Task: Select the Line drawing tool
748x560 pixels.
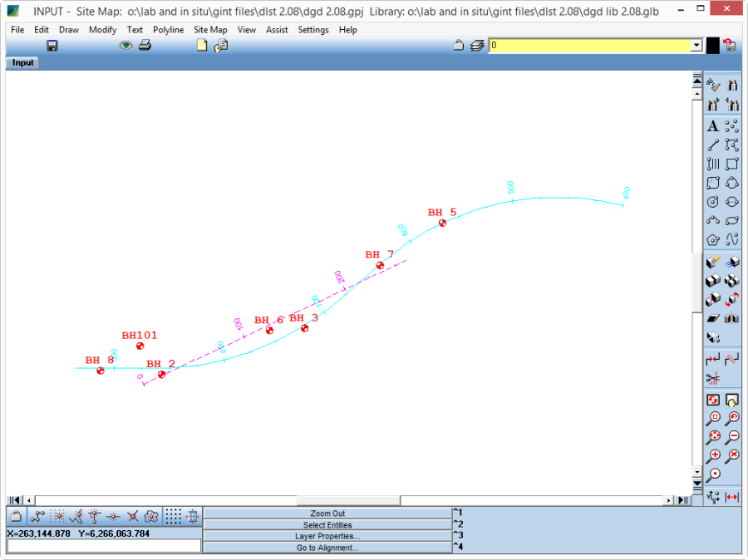Action: pos(712,145)
